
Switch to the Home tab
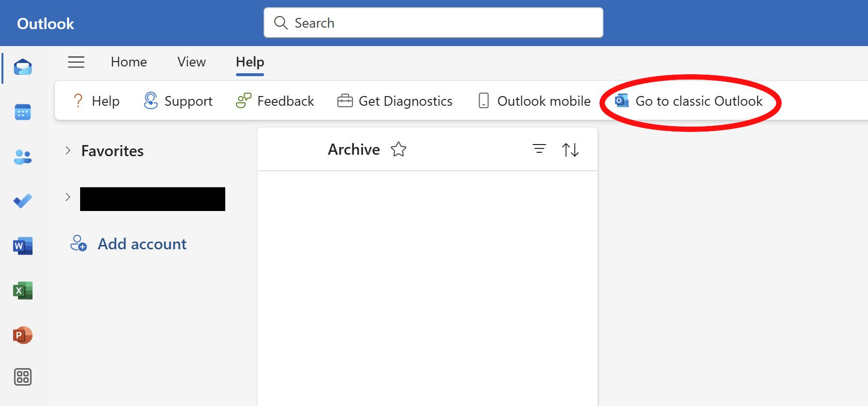128,62
